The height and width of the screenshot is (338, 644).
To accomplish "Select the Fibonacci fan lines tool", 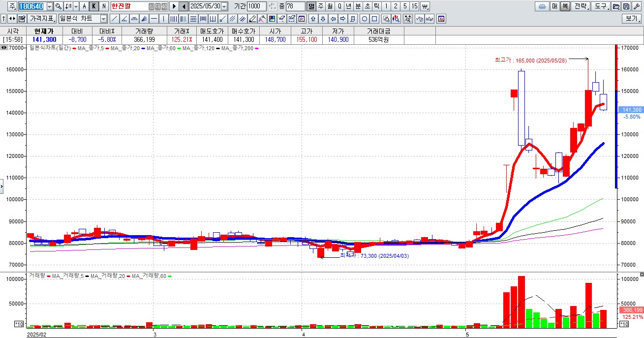I will coord(144,19).
